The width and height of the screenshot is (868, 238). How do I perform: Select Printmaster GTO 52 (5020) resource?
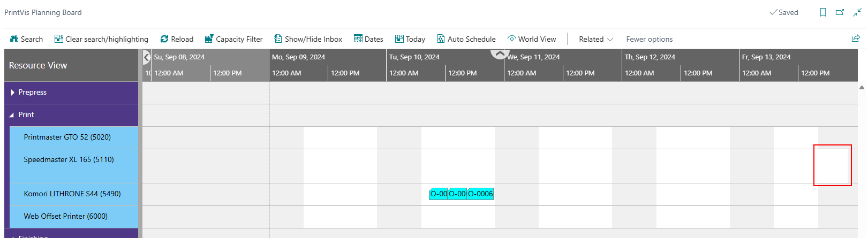tap(74, 137)
